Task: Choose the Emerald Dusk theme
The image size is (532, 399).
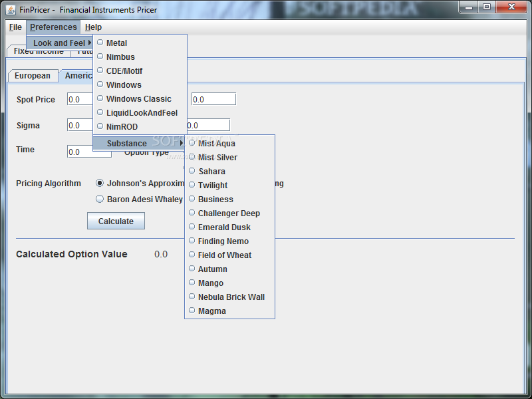Action: 229,227
